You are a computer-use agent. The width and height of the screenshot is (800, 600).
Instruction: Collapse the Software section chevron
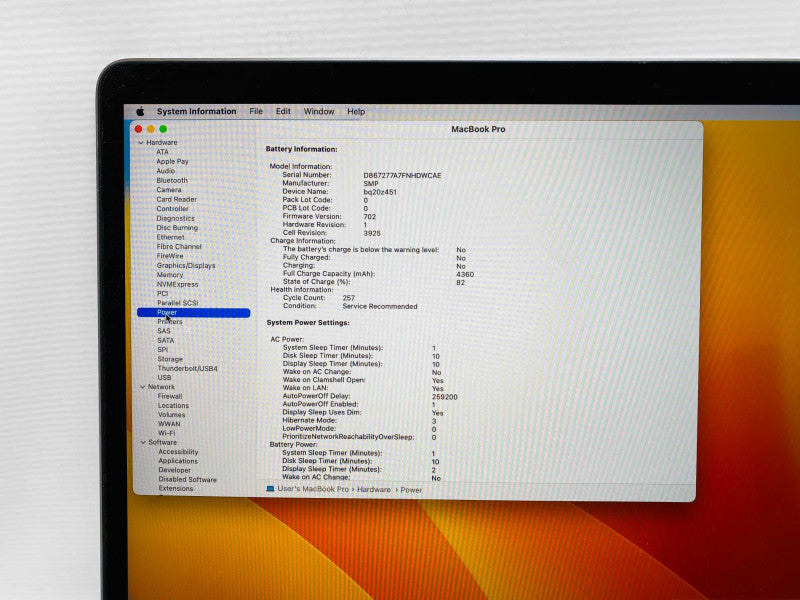click(143, 442)
